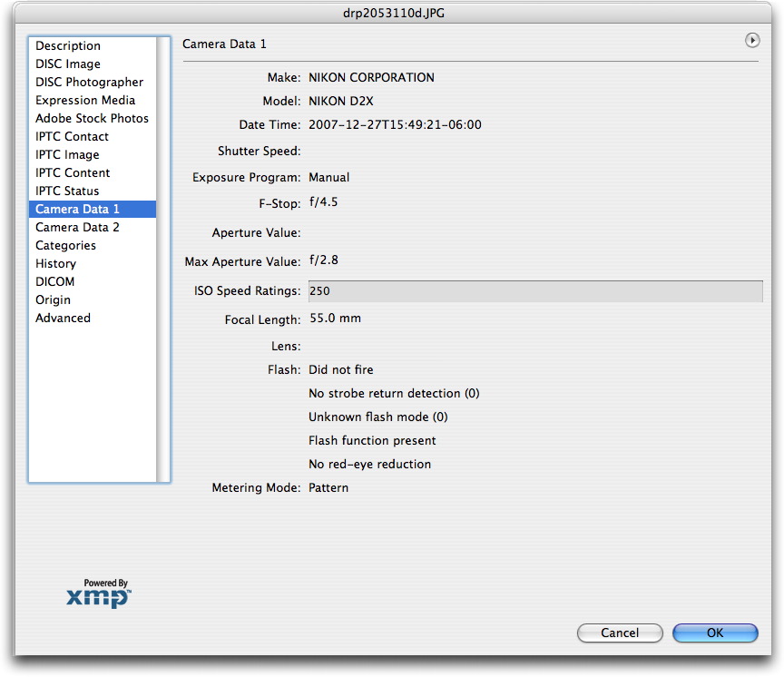The width and height of the screenshot is (784, 677).
Task: Open Adobe Stock Photos section
Action: point(92,119)
